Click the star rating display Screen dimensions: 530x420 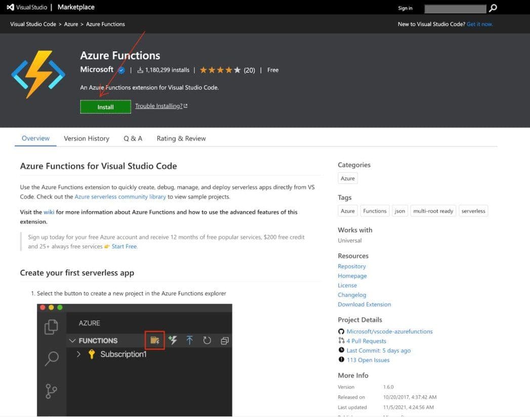[x=220, y=70]
